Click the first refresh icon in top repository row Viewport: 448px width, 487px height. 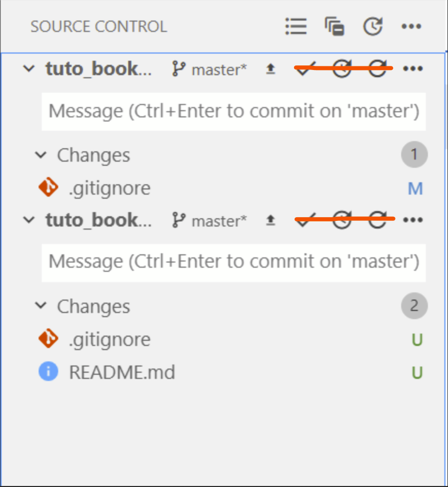click(341, 69)
